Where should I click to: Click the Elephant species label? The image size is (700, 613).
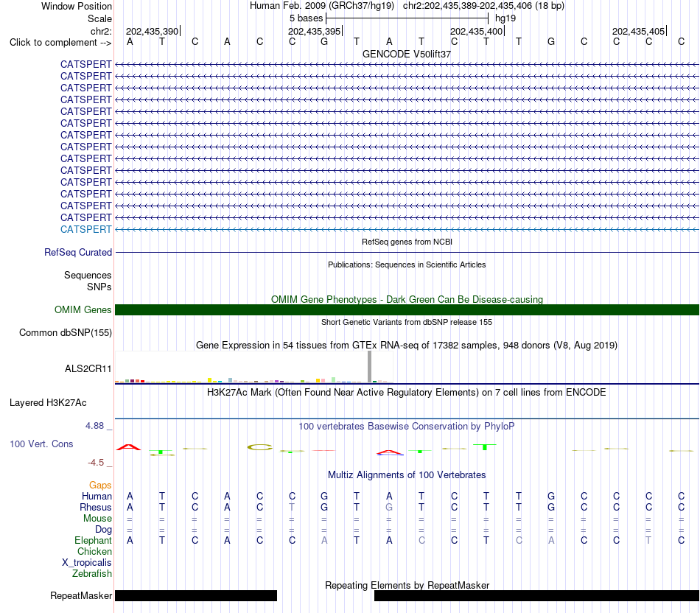[x=94, y=541]
